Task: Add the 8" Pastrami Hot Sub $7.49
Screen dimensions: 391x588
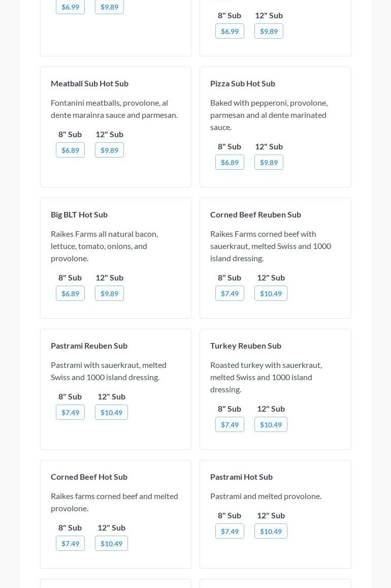Action: click(230, 531)
